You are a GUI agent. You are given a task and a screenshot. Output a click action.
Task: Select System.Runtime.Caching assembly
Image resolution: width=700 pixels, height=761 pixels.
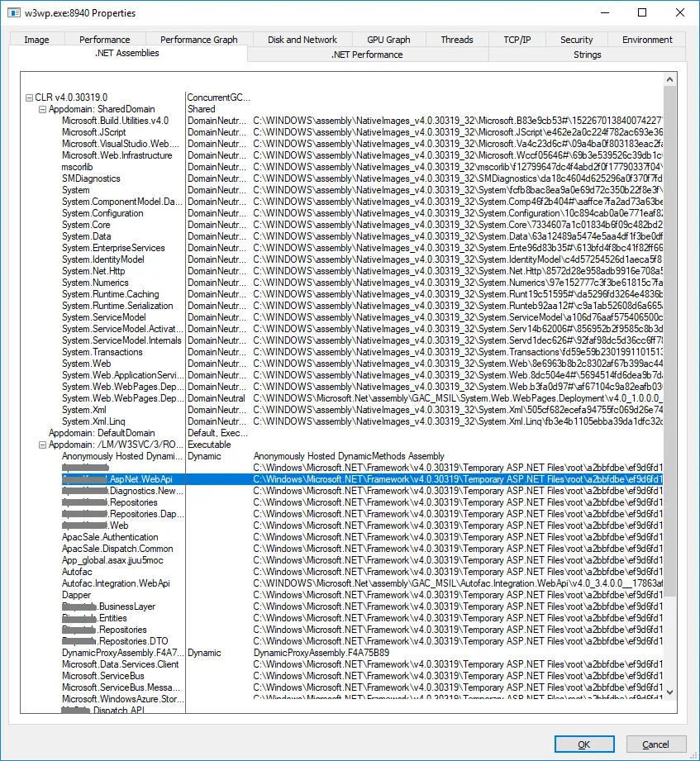(x=110, y=295)
